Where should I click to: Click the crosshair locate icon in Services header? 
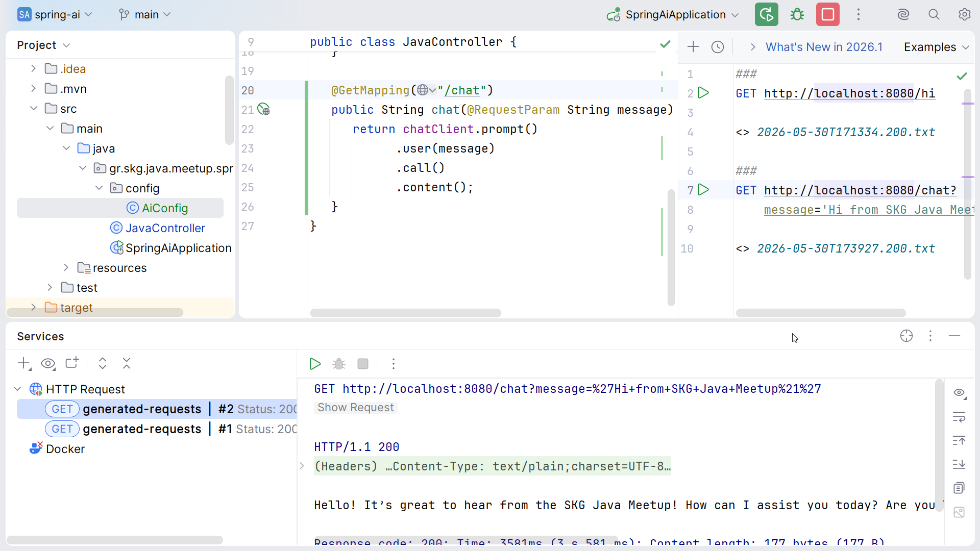pyautogui.click(x=906, y=336)
